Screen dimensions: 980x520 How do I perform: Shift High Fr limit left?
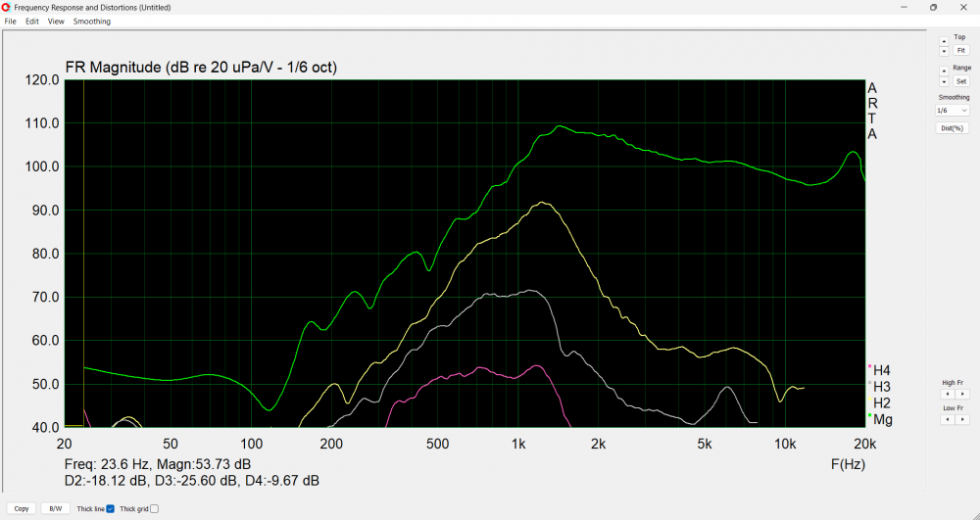(x=946, y=394)
